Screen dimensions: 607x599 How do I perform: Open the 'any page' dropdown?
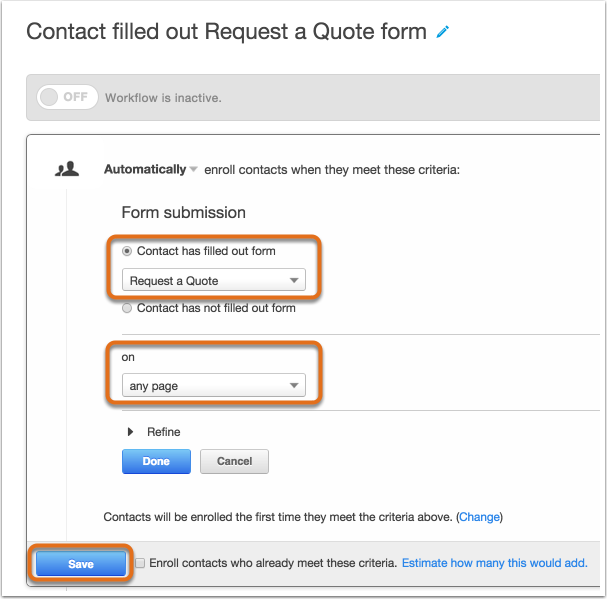coord(214,385)
